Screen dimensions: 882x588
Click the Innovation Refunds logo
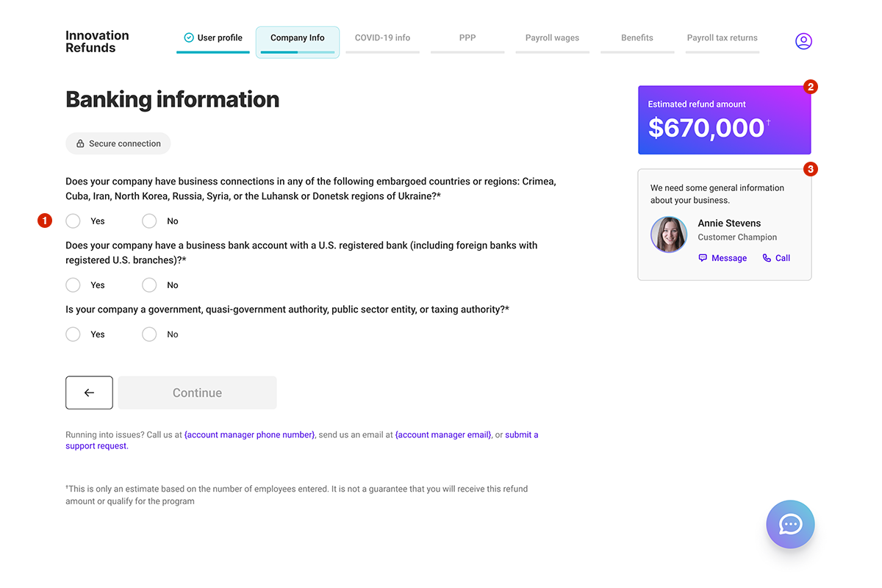[97, 42]
